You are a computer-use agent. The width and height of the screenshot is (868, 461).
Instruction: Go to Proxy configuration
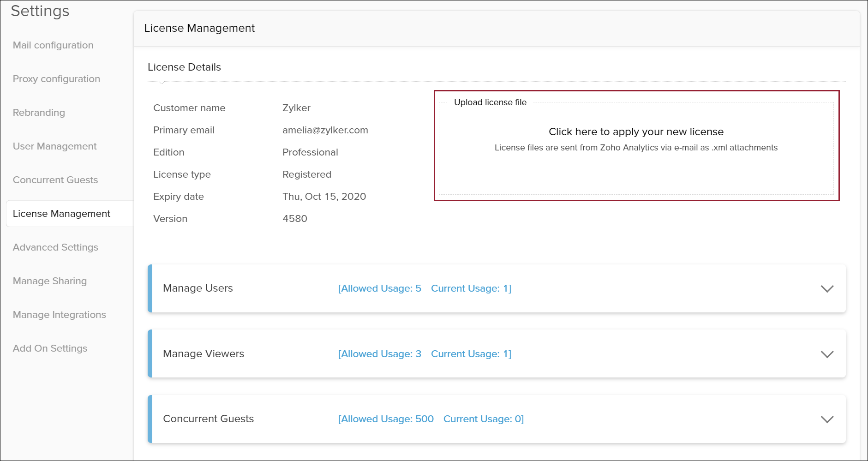pos(56,79)
